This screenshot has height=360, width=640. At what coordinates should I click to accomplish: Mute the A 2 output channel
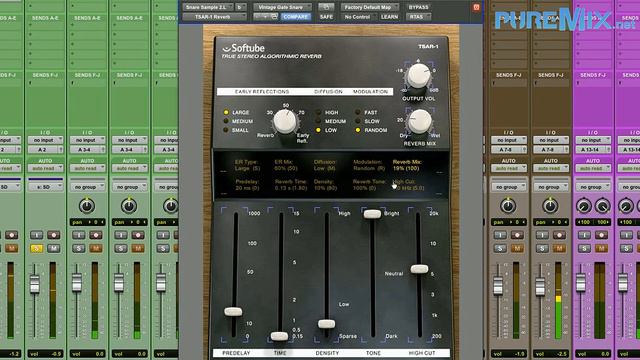pos(53,248)
